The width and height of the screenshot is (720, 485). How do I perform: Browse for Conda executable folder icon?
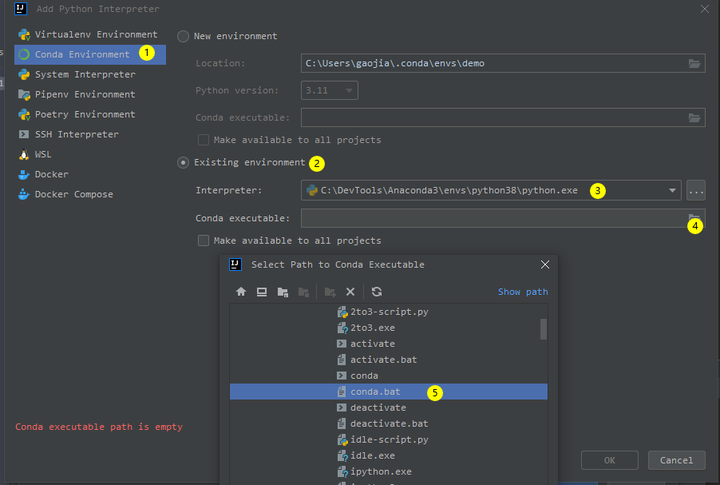(x=695, y=218)
